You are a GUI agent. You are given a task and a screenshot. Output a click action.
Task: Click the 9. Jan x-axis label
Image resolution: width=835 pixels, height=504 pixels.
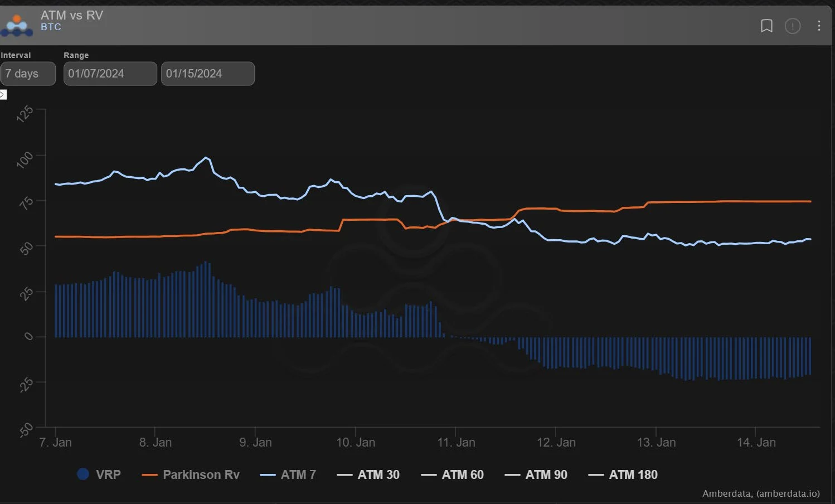tap(255, 443)
